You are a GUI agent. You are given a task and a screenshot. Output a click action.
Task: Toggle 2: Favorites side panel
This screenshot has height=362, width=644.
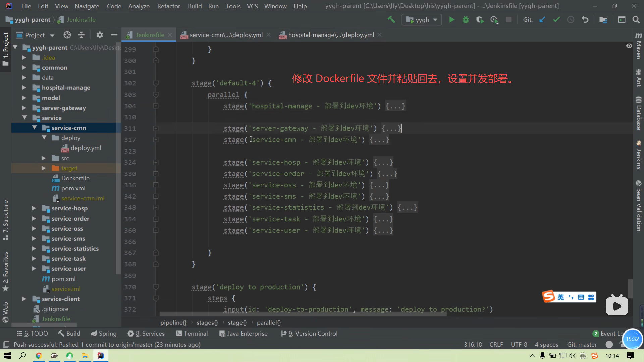click(x=6, y=271)
